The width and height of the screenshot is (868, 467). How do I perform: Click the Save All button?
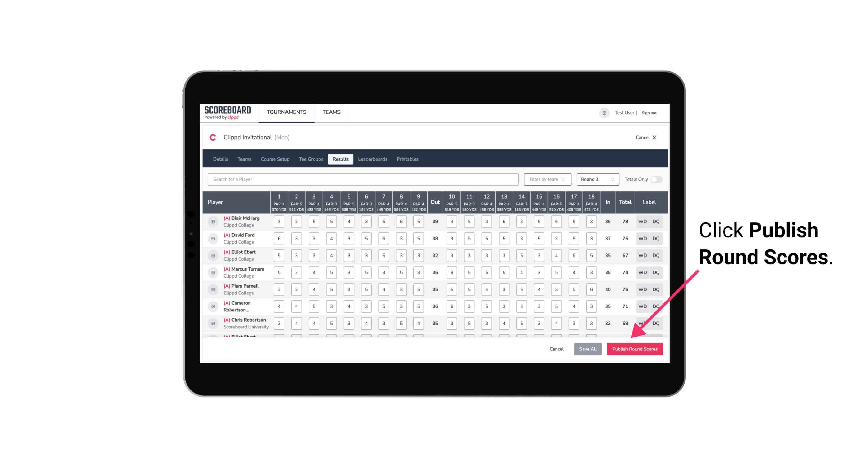click(588, 349)
